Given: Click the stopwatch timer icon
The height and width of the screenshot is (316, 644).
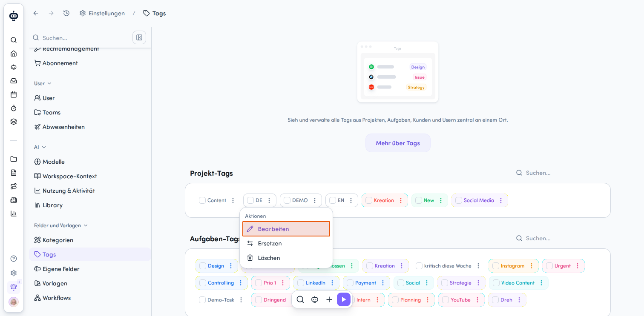Looking at the screenshot, I should [14, 108].
